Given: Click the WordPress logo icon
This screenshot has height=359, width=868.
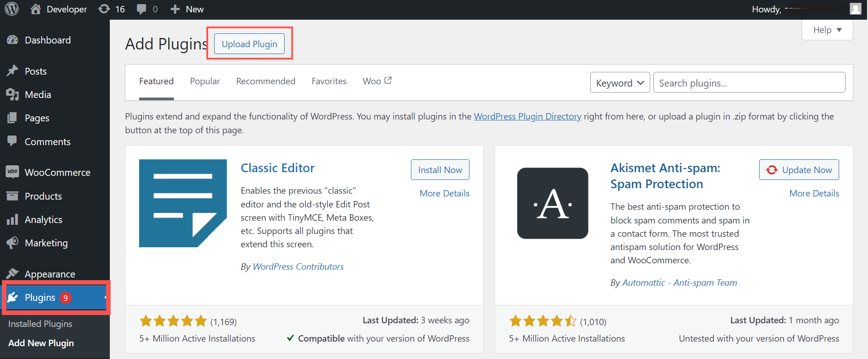Looking at the screenshot, I should (x=12, y=9).
